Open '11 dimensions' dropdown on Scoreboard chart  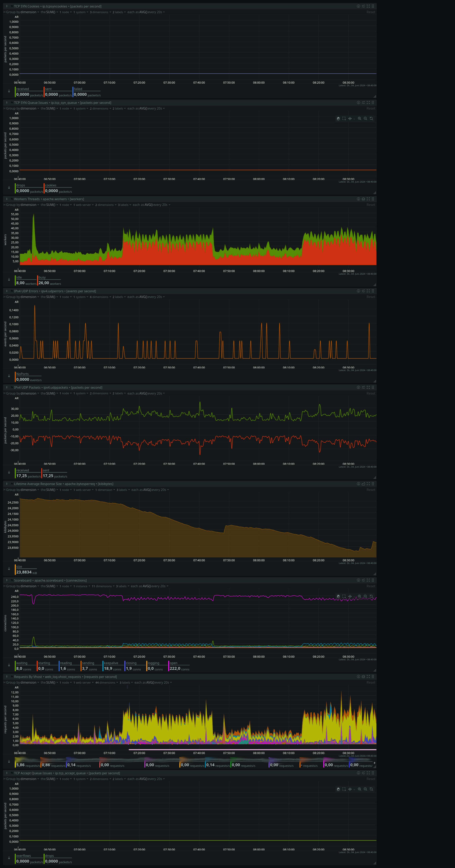(103, 586)
